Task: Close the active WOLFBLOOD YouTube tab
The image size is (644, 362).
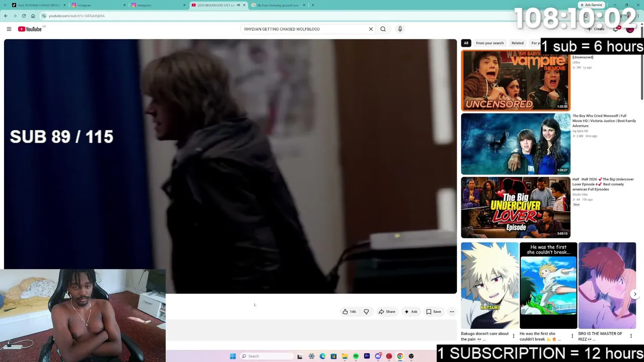Action: coord(244,5)
